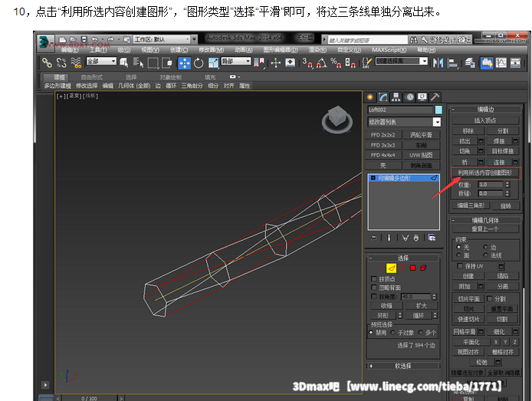Open the 修改器列表 modifier dropdown
Image resolution: width=532 pixels, height=401 pixels.
404,122
